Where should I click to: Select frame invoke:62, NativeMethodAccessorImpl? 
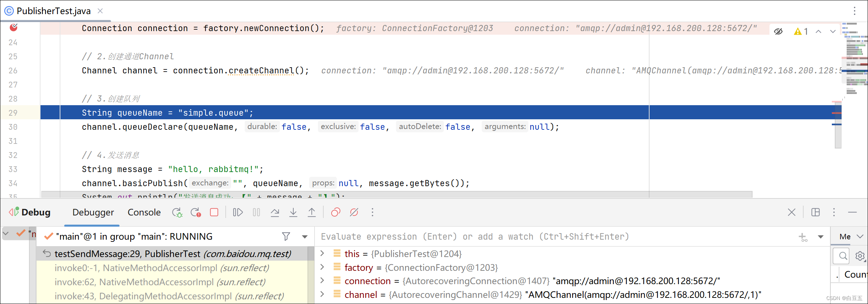pyautogui.click(x=172, y=282)
